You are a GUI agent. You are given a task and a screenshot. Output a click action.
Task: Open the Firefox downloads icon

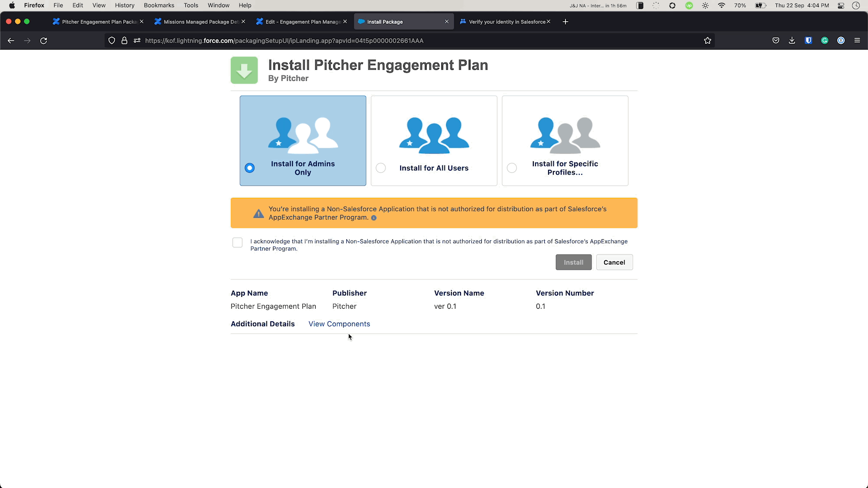click(792, 41)
